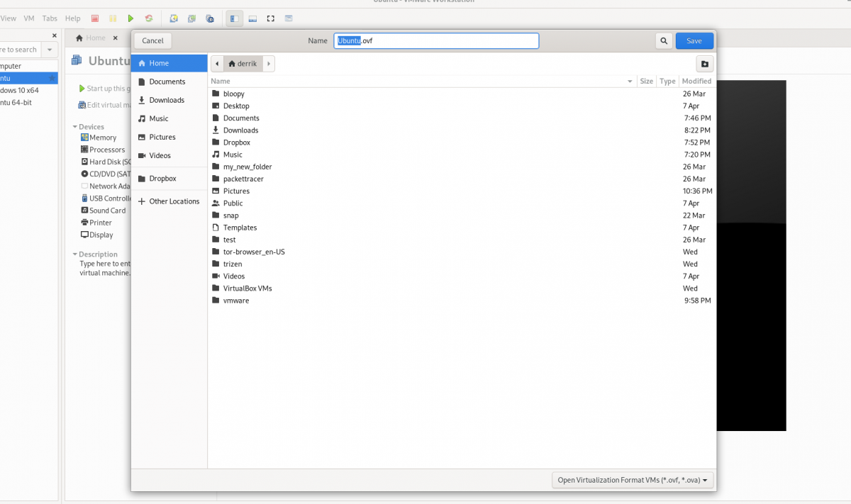851x504 pixels.
Task: Open the library search dropdown arrow
Action: click(x=50, y=50)
